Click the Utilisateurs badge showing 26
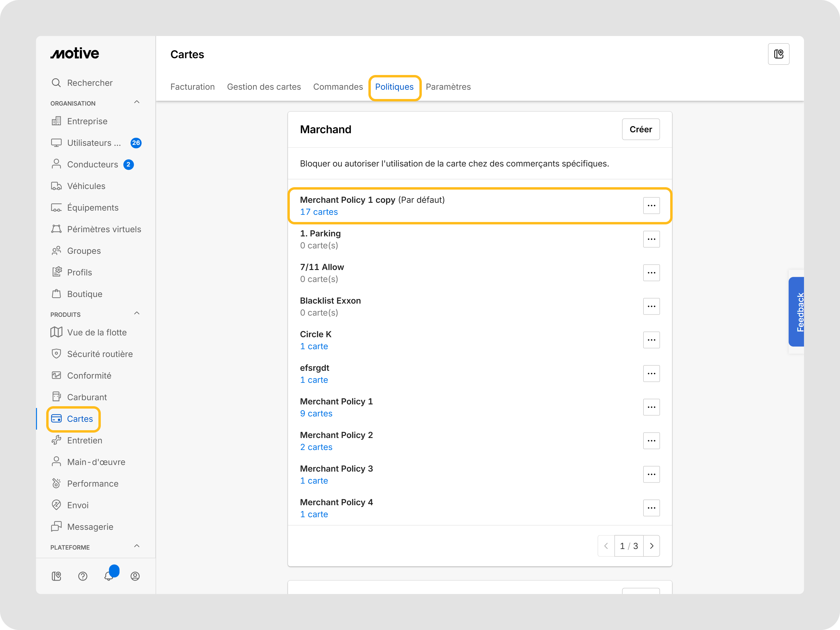Viewport: 840px width, 630px height. tap(136, 143)
